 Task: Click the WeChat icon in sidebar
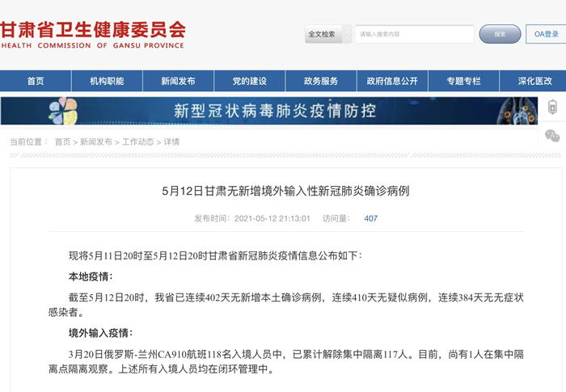click(x=552, y=136)
